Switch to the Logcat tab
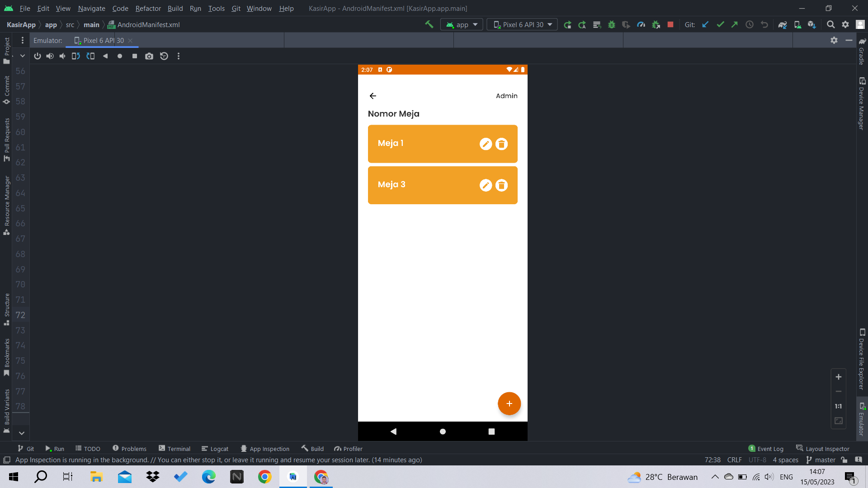Image resolution: width=868 pixels, height=488 pixels. pyautogui.click(x=215, y=448)
